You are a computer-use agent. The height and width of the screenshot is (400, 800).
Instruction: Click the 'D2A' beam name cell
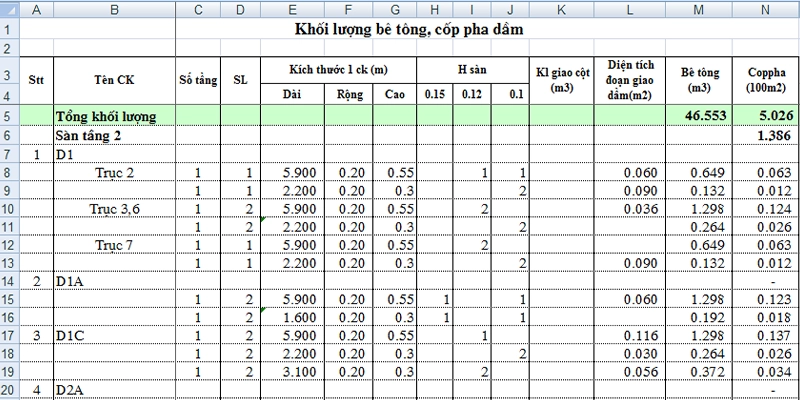114,390
